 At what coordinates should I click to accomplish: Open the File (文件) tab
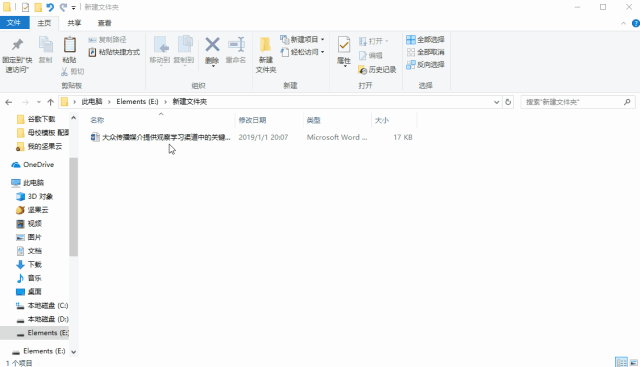pyautogui.click(x=14, y=23)
